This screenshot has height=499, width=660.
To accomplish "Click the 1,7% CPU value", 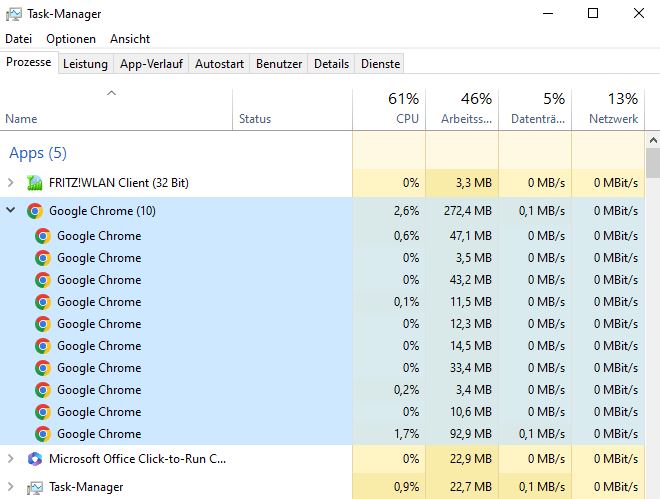I will pyautogui.click(x=406, y=434).
